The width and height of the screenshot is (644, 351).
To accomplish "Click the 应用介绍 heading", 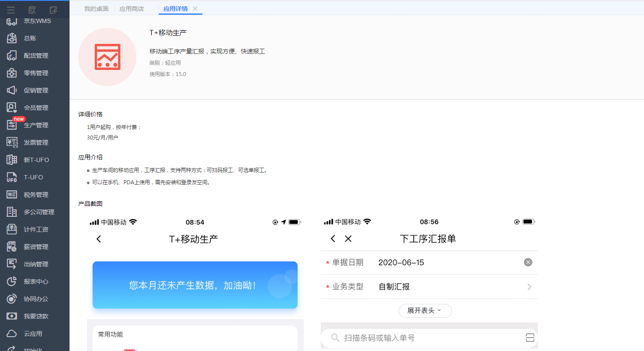I will [90, 157].
